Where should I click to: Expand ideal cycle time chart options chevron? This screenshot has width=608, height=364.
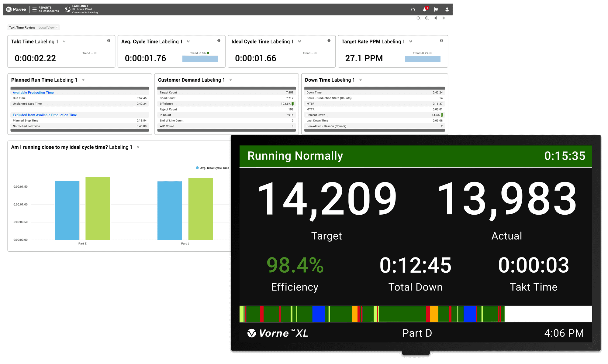click(x=138, y=147)
